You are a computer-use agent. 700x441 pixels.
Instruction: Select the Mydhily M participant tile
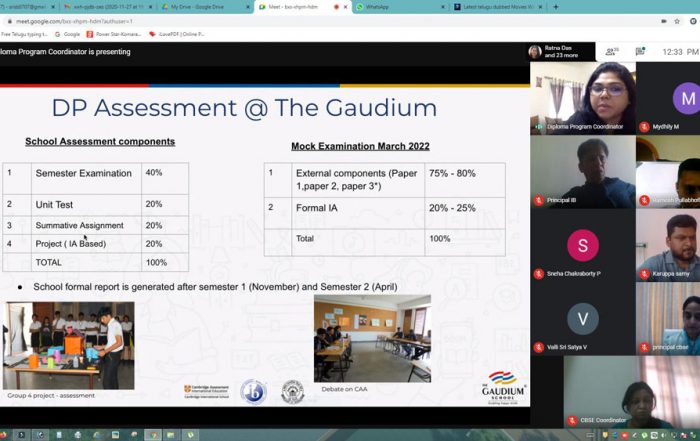click(x=668, y=98)
